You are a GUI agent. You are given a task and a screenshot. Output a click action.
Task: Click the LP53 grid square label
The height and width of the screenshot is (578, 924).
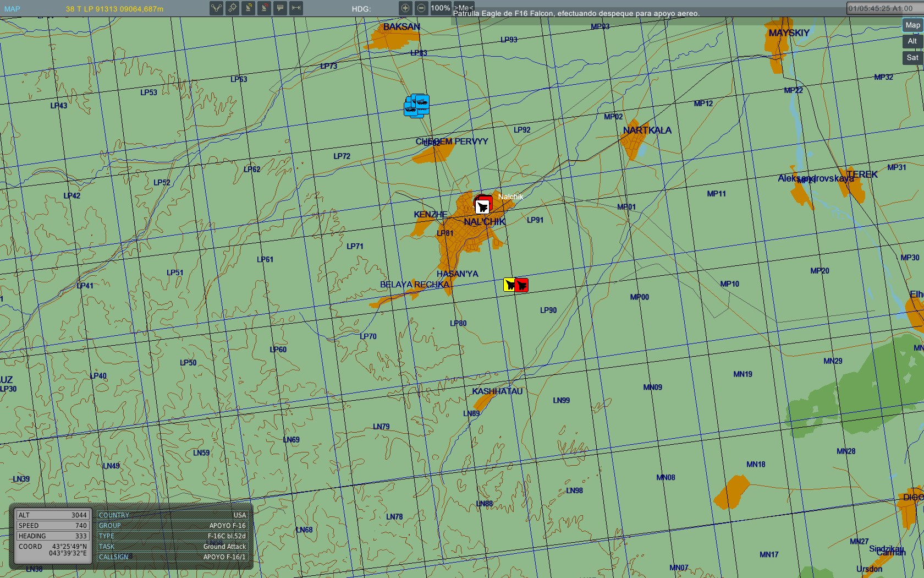coord(148,92)
